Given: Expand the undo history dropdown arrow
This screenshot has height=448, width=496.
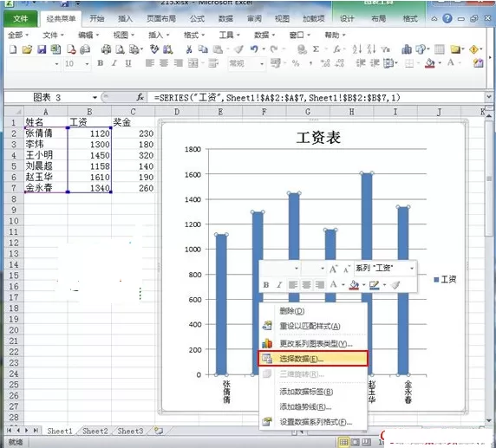Looking at the screenshot, I should click(x=264, y=49).
